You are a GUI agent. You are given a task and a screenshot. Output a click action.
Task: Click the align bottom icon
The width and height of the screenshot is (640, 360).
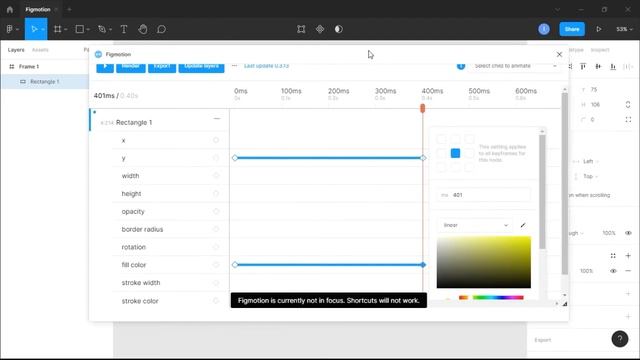tap(613, 66)
